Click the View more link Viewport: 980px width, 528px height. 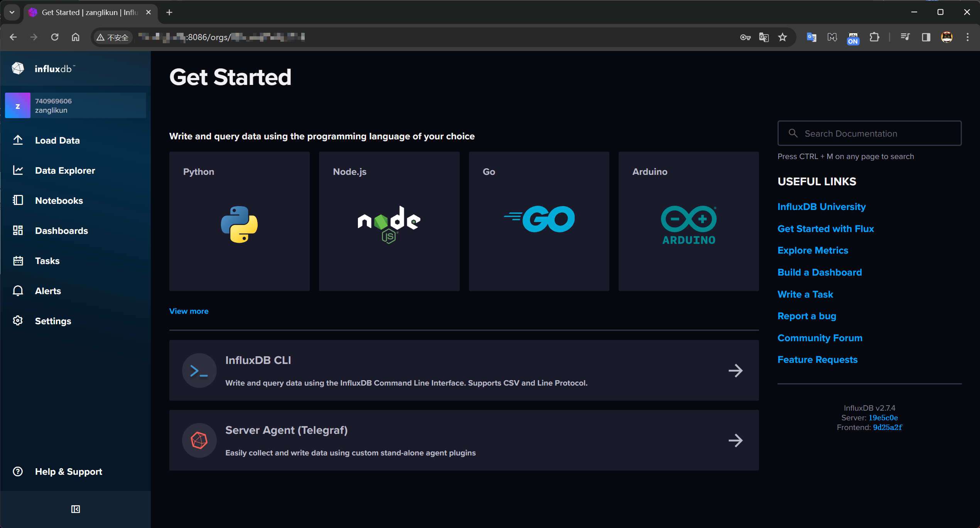tap(189, 311)
